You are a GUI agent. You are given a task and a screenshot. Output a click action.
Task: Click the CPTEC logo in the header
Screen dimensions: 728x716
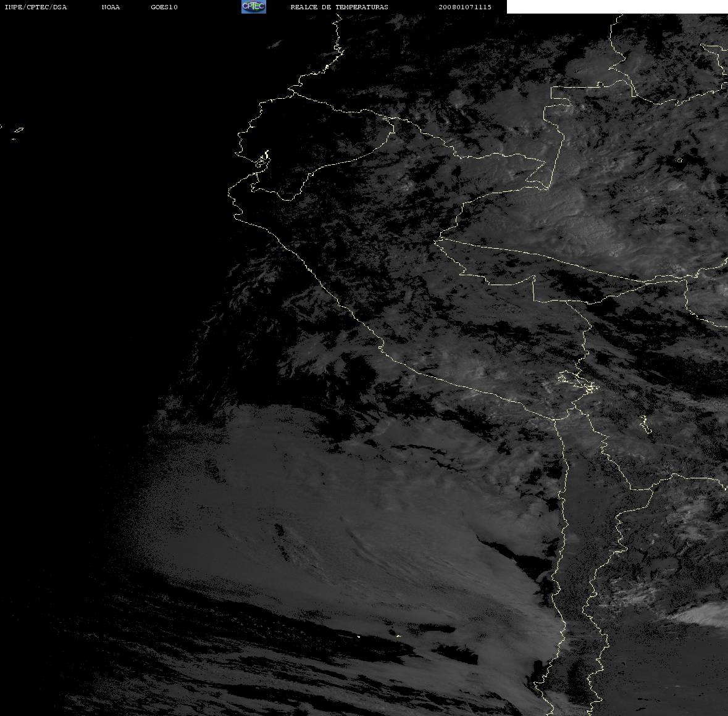254,7
